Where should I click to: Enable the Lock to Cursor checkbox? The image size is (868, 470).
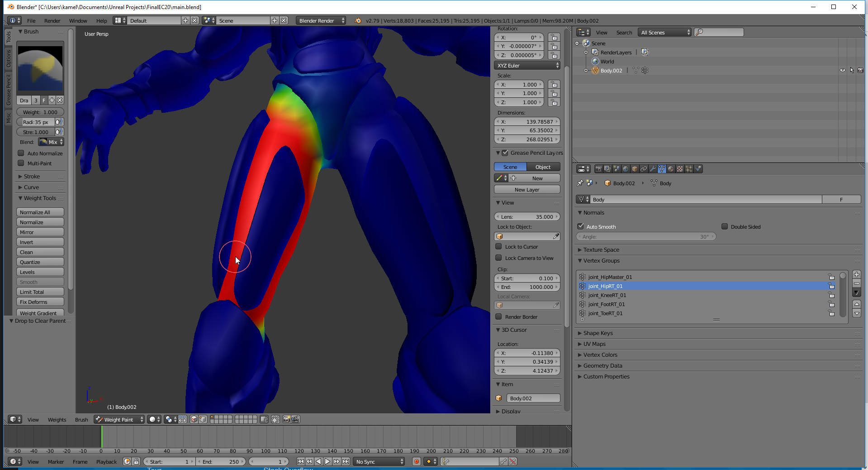point(498,246)
